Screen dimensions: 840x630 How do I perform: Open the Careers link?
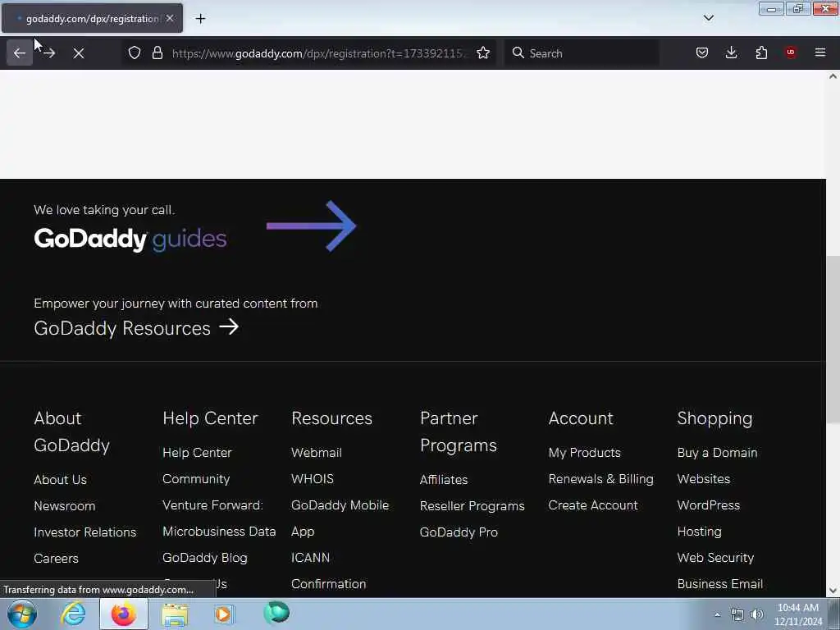[x=56, y=558]
